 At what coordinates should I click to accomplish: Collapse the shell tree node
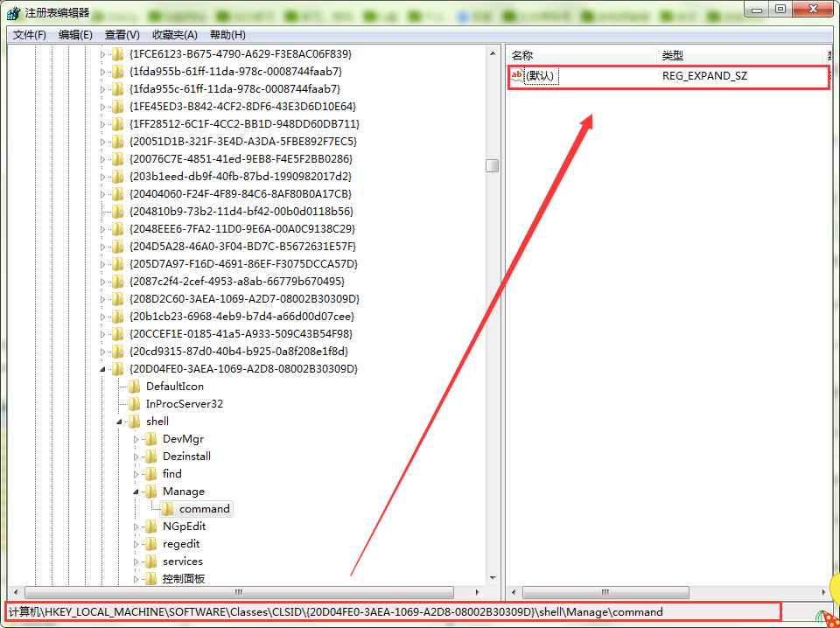point(120,422)
